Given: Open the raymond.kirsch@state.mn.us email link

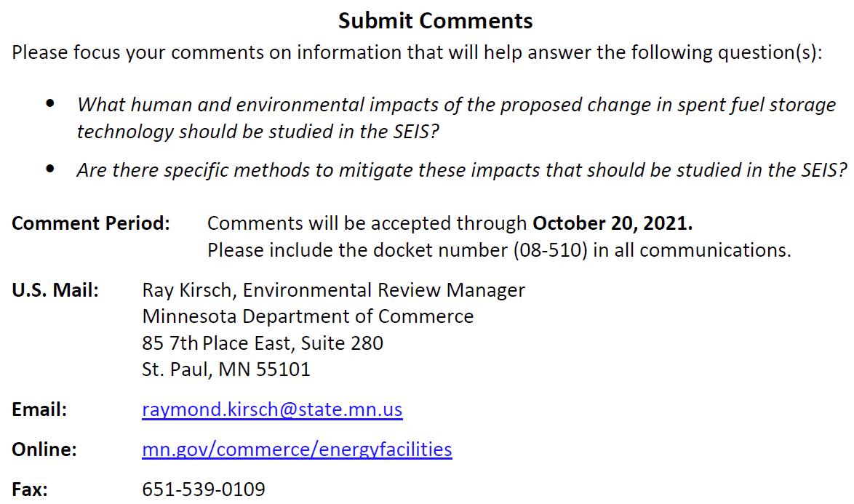Looking at the screenshot, I should 272,409.
